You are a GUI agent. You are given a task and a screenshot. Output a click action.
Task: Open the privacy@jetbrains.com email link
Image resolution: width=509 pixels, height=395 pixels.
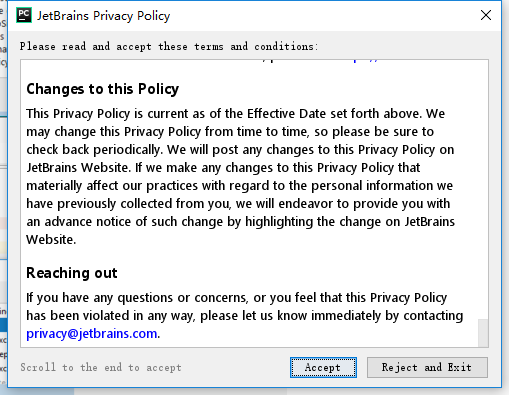tap(91, 334)
